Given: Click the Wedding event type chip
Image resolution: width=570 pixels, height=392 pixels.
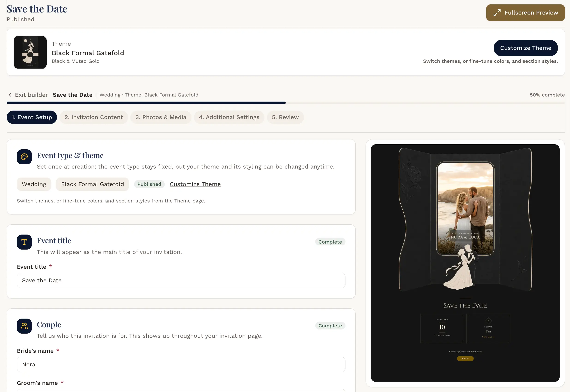Looking at the screenshot, I should click(34, 184).
